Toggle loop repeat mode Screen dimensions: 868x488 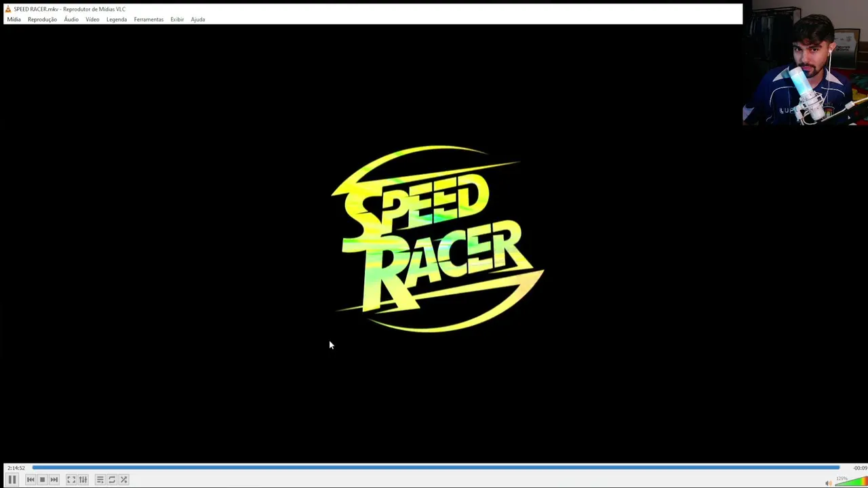pyautogui.click(x=112, y=480)
